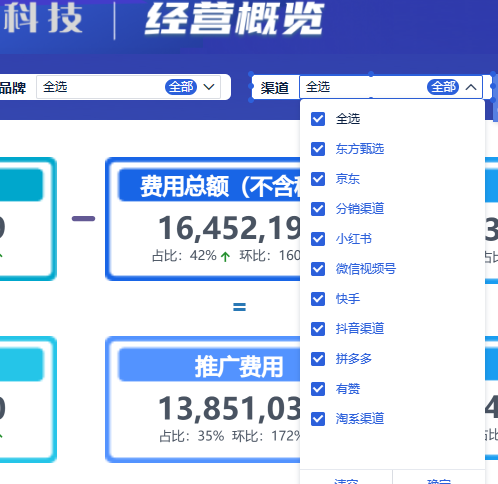Open 品牌 dropdown via down chevron
498x484 pixels.
(x=209, y=87)
